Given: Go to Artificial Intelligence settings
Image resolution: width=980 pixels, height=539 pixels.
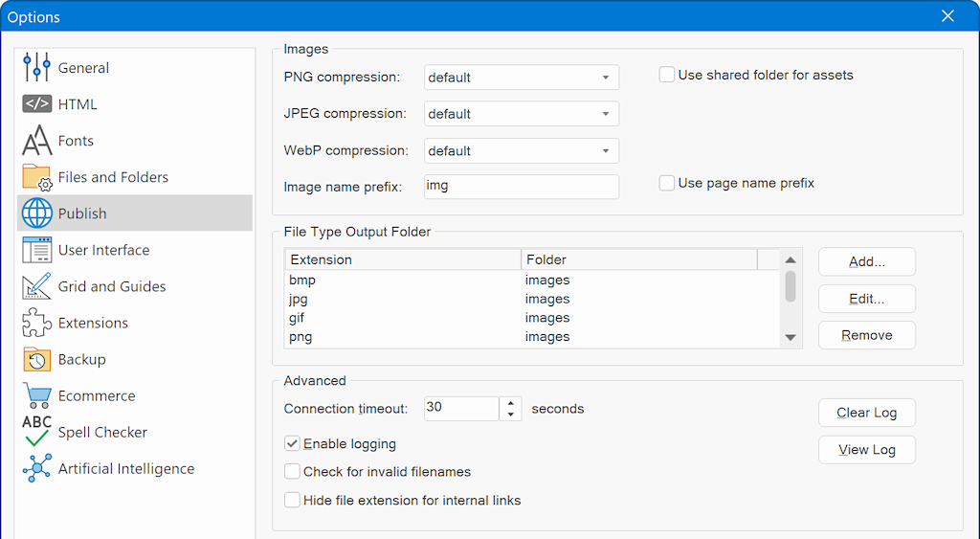Looking at the screenshot, I should coord(125,468).
